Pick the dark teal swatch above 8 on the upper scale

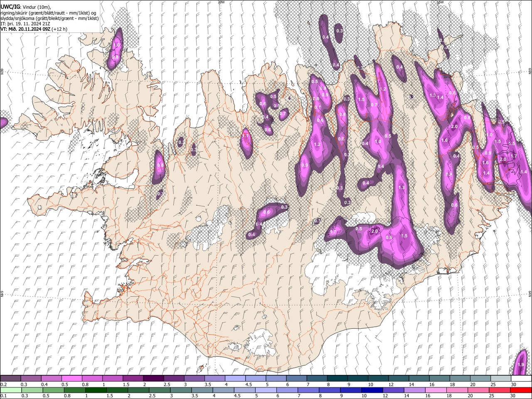337,379
